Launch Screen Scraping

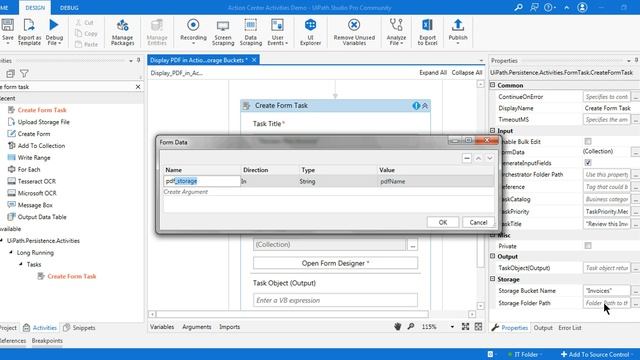coord(223,31)
